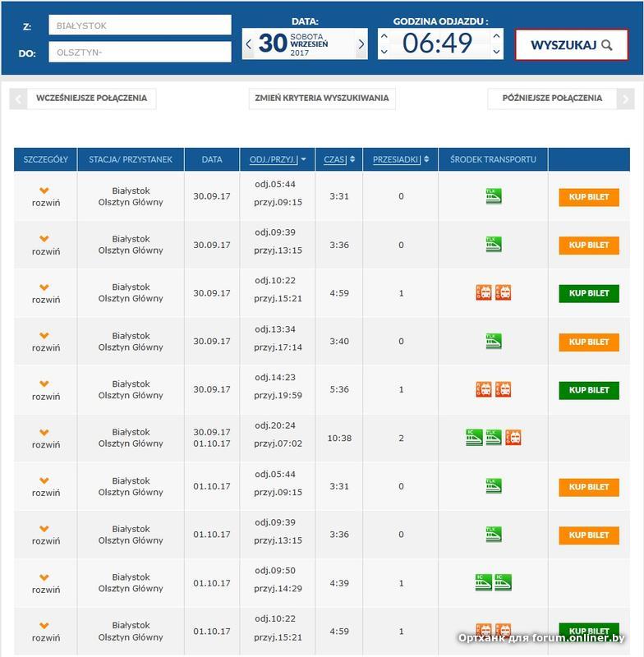This screenshot has height=657, width=644.
Task: Click the first REG icon in the 14:23 departure row
Action: pos(484,389)
